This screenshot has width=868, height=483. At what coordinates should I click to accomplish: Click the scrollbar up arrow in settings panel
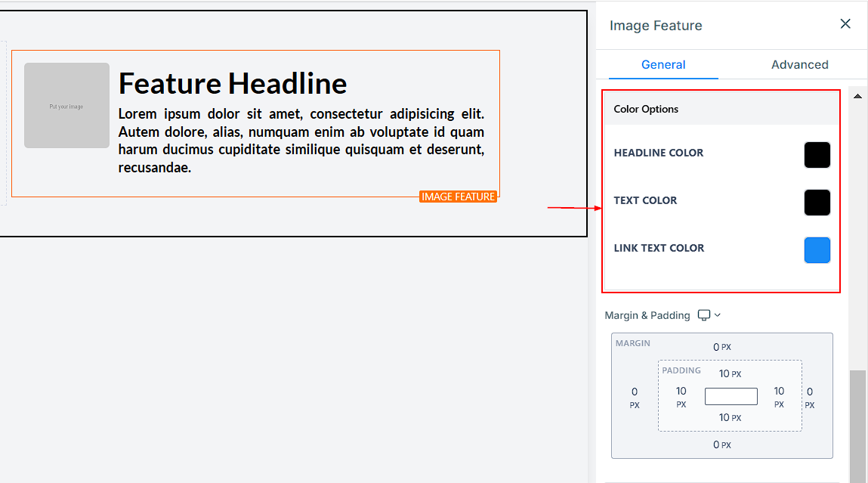coord(857,96)
